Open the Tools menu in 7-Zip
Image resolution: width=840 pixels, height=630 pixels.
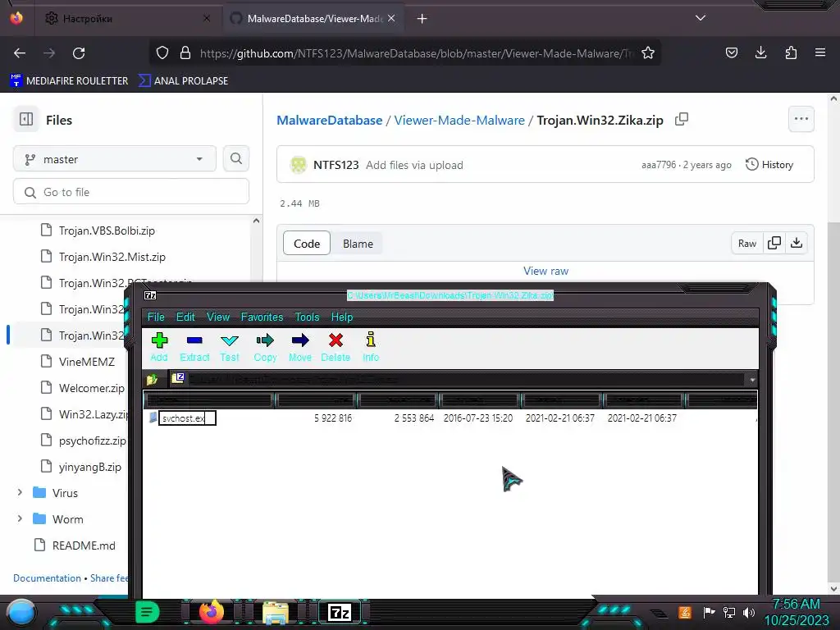tap(307, 317)
